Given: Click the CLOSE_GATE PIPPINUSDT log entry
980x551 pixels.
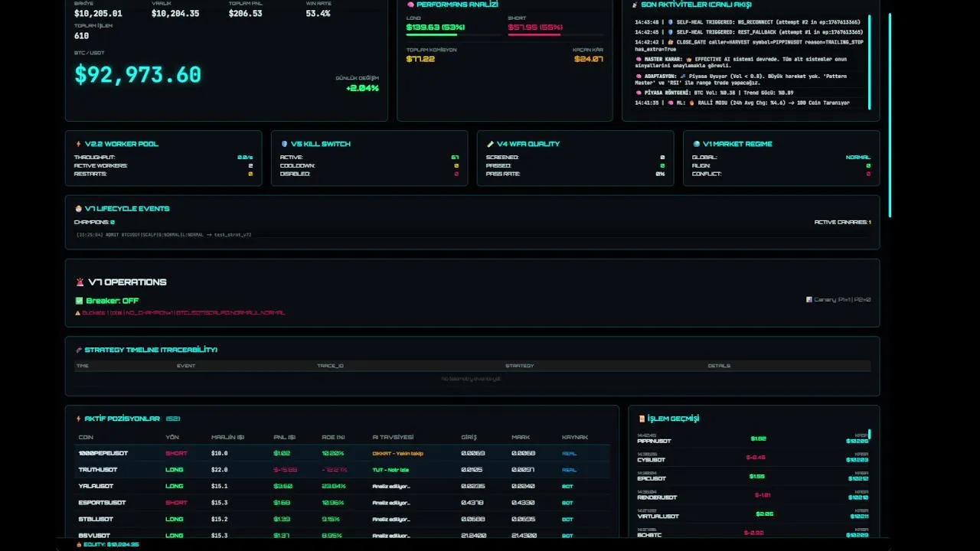Looking at the screenshot, I should (x=749, y=45).
